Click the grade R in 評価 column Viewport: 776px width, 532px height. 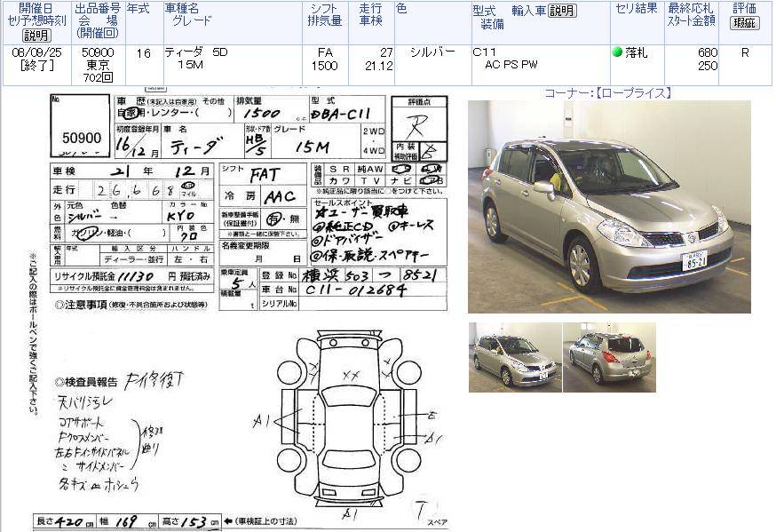745,52
